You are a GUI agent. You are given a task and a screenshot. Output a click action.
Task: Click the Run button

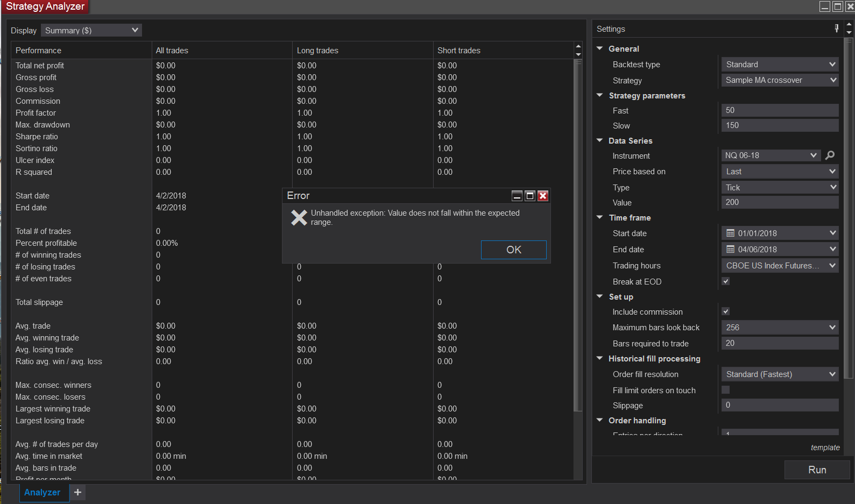[817, 470]
